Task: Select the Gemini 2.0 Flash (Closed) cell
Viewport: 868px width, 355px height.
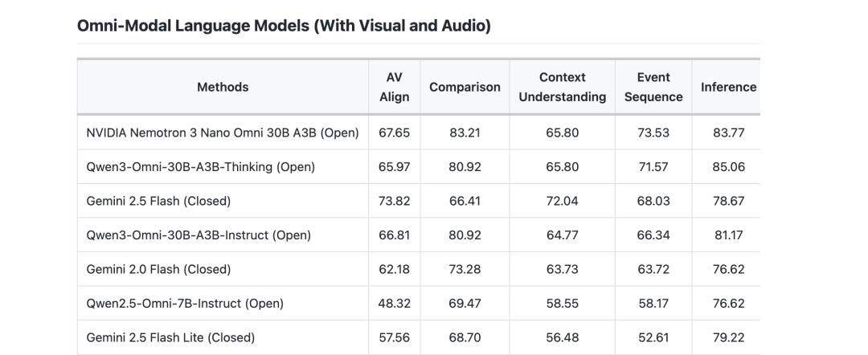Action: pos(158,269)
